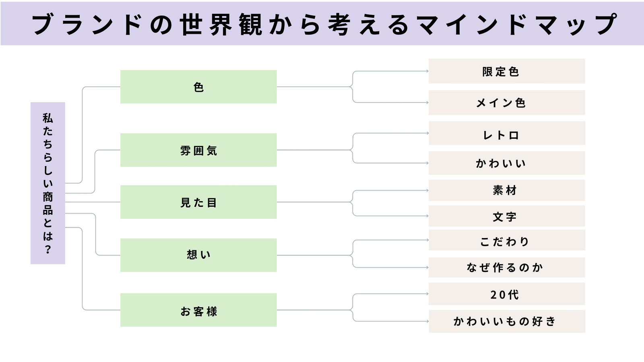This screenshot has width=644, height=362.
Task: Select the 20代 leaf box
Action: click(x=507, y=294)
